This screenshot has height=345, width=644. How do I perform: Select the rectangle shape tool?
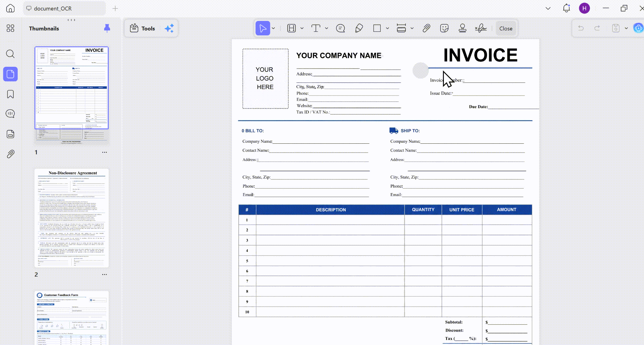tap(377, 28)
